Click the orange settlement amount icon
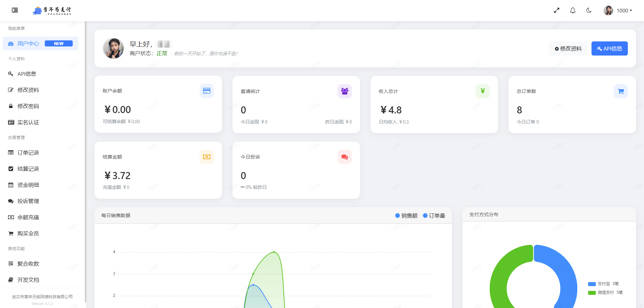Screen dimensions: 644x308 (x=207, y=157)
